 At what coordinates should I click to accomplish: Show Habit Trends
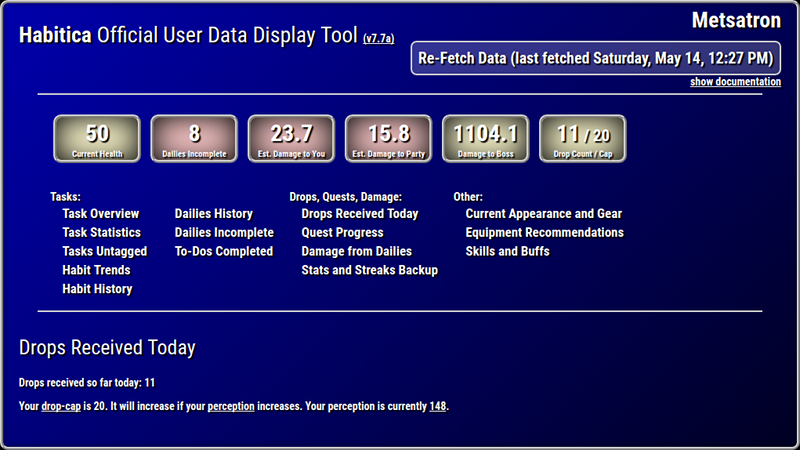[96, 270]
